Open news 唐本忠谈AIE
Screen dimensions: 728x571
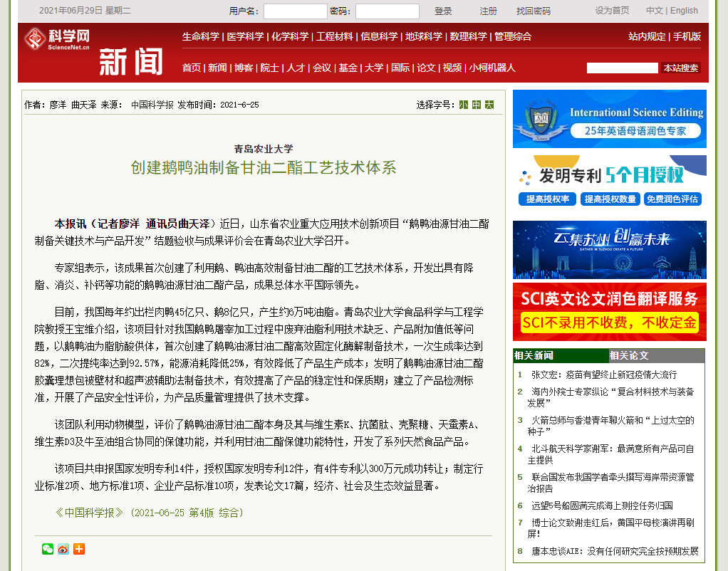(615, 551)
